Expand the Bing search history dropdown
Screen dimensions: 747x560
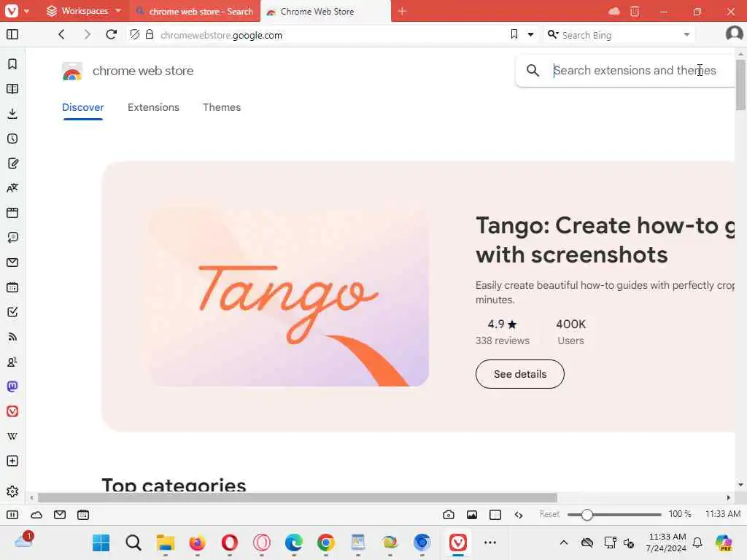point(686,34)
